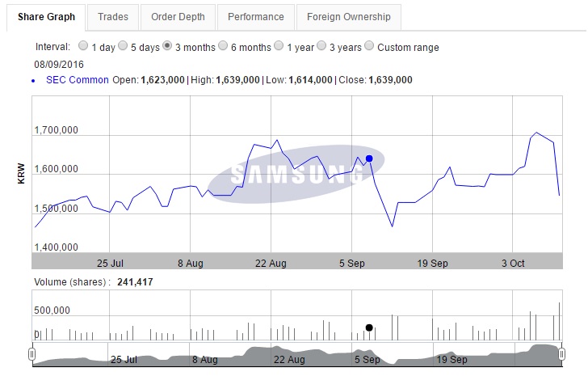Click the 1,500,000 price axis label
The width and height of the screenshot is (588, 376).
57,209
